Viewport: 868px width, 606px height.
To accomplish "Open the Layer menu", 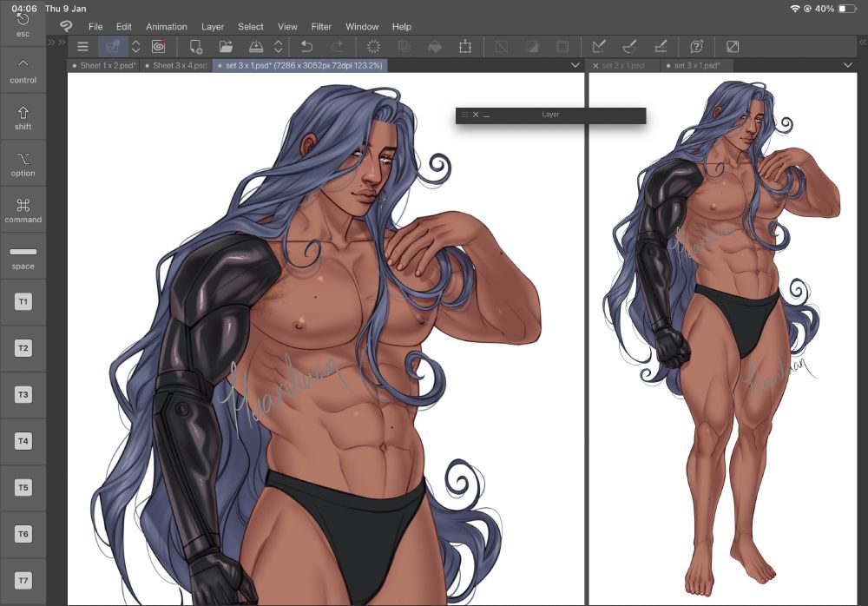I will tap(213, 27).
